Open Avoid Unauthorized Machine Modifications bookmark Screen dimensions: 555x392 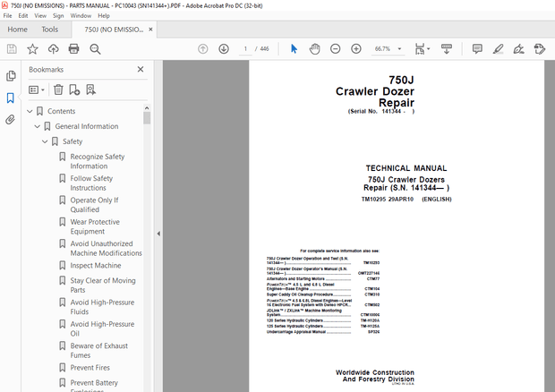coord(106,249)
